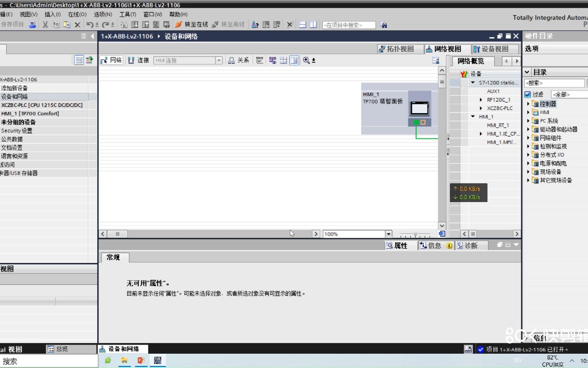This screenshot has height=368, width=588.
Task: Expand the 控制器 catalog folder
Action: [528, 104]
